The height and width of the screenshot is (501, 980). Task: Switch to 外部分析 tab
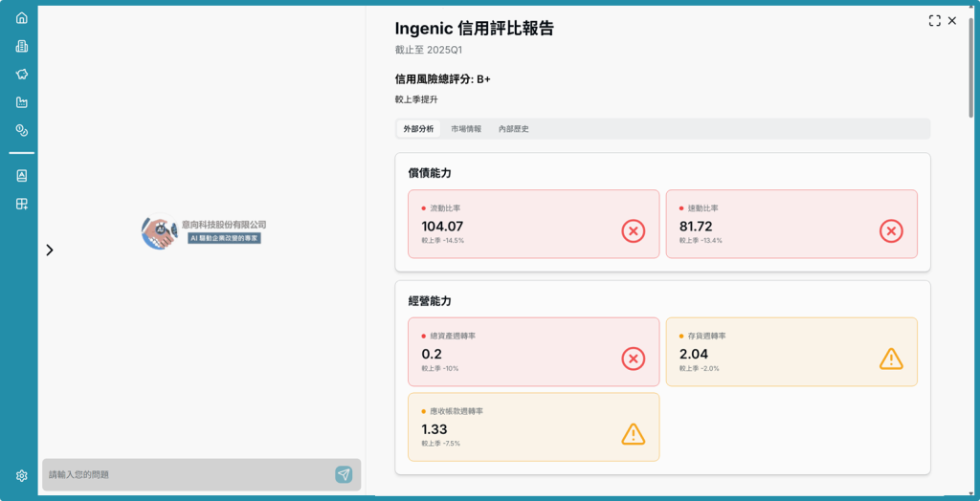pyautogui.click(x=418, y=129)
